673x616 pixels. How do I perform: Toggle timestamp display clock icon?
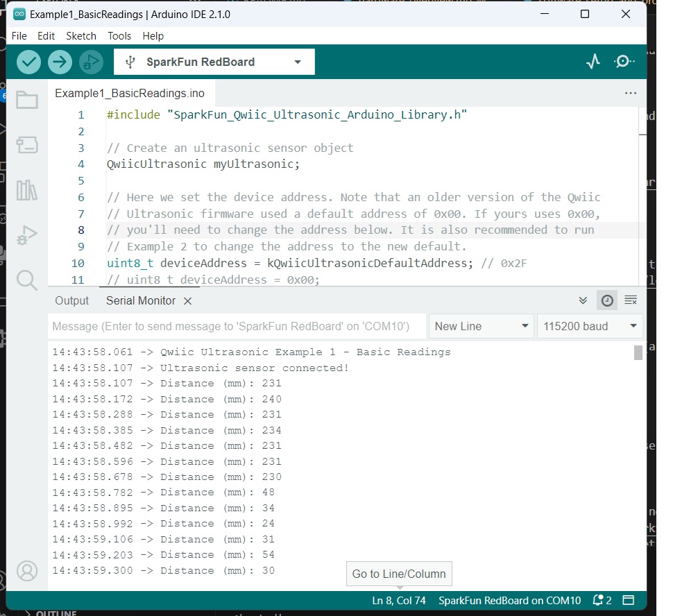click(x=607, y=300)
